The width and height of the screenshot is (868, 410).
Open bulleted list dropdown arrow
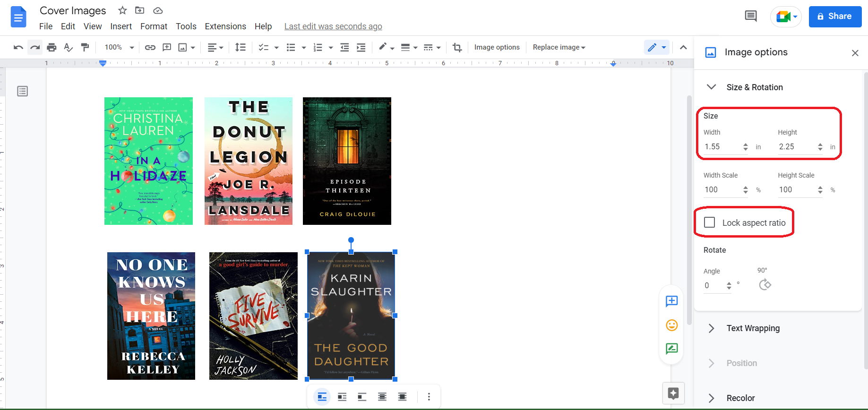tap(304, 47)
